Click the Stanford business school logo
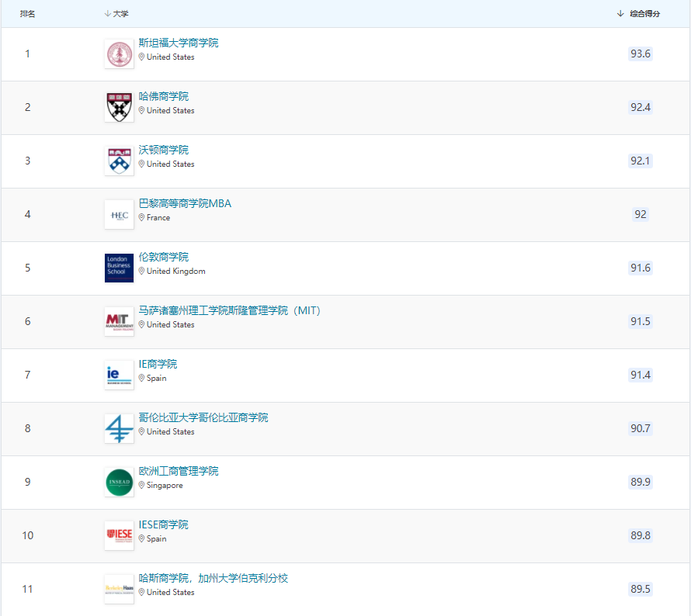This screenshot has height=616, width=691. coord(119,54)
